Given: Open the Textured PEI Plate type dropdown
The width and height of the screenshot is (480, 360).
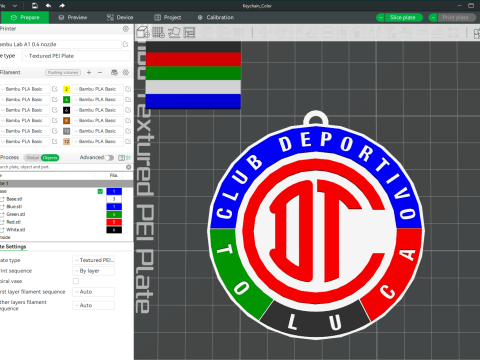Looking at the screenshot, I should point(76,56).
